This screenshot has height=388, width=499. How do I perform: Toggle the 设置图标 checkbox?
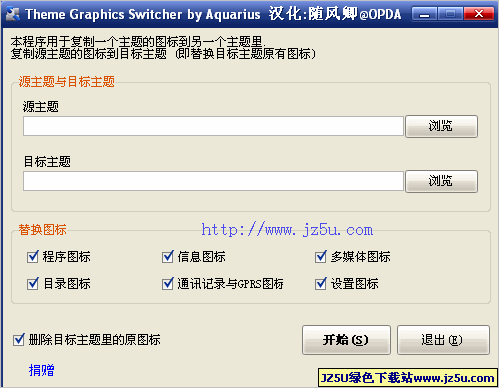click(321, 284)
